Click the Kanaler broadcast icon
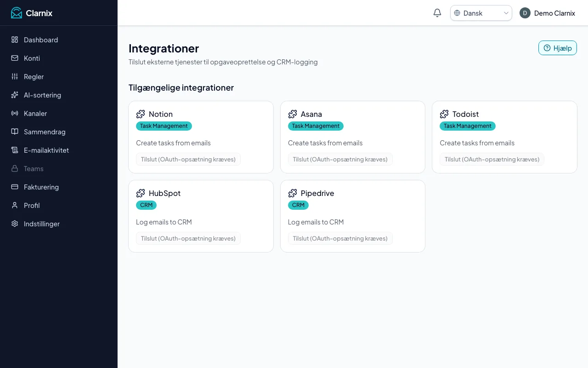This screenshot has width=588, height=368. (15, 113)
